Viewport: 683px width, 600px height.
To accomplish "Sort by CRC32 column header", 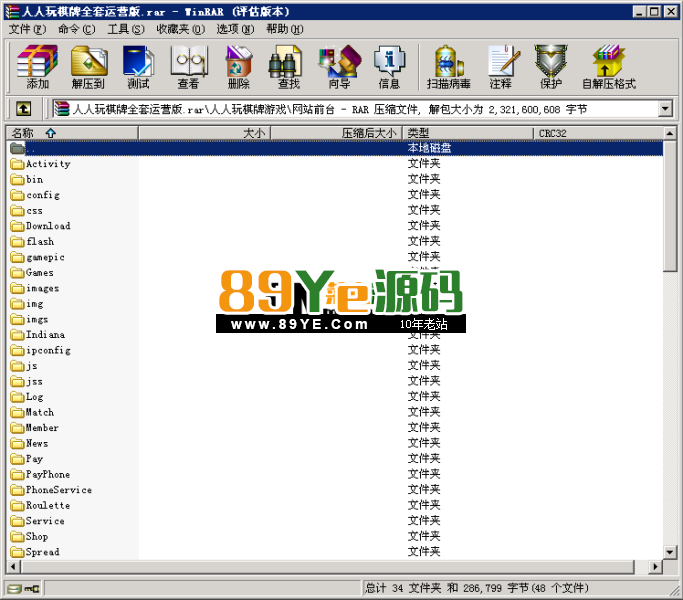I will (x=598, y=133).
